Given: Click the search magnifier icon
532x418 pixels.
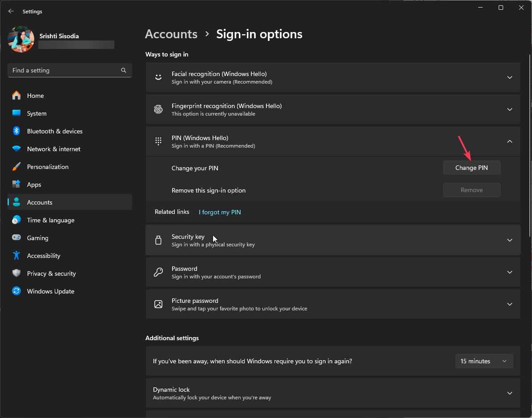Looking at the screenshot, I should pyautogui.click(x=124, y=70).
